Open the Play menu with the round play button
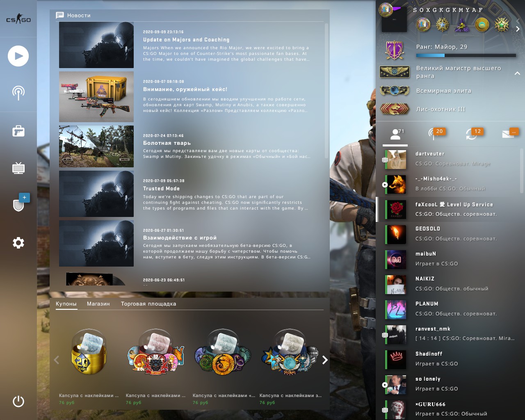The height and width of the screenshot is (420, 525). 18,56
